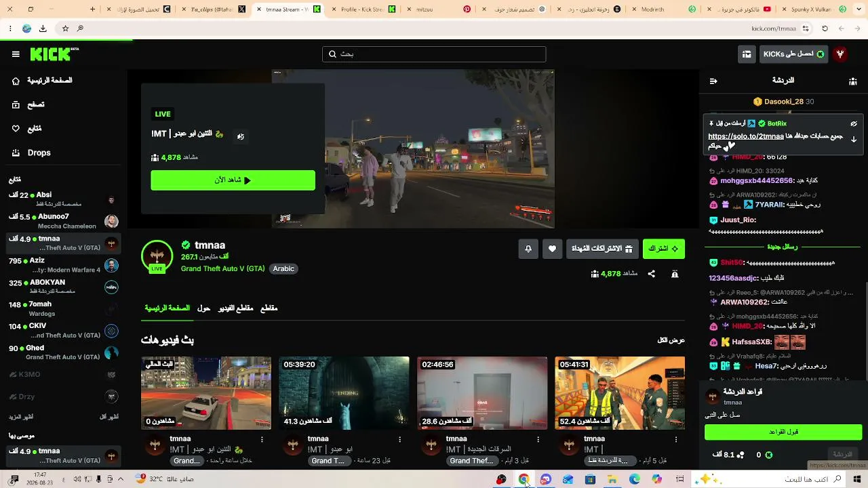Open the user profile avatar menu
Image resolution: width=868 pixels, height=488 pixels.
pos(840,54)
